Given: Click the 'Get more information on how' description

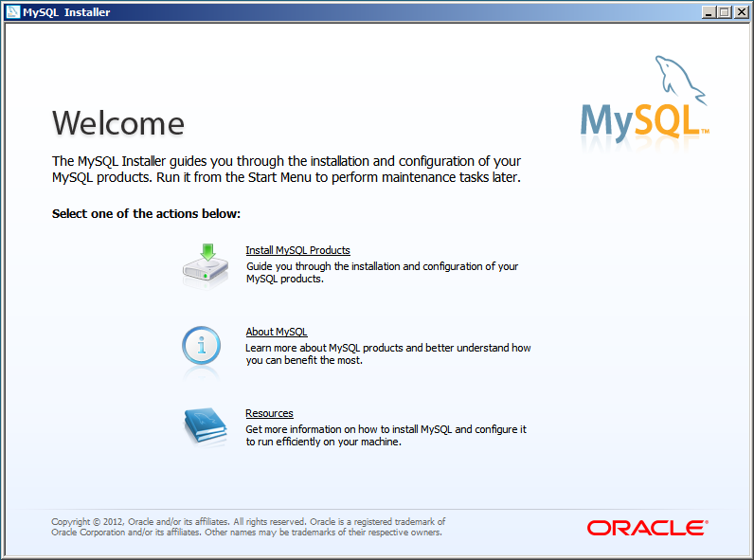Looking at the screenshot, I should [386, 435].
